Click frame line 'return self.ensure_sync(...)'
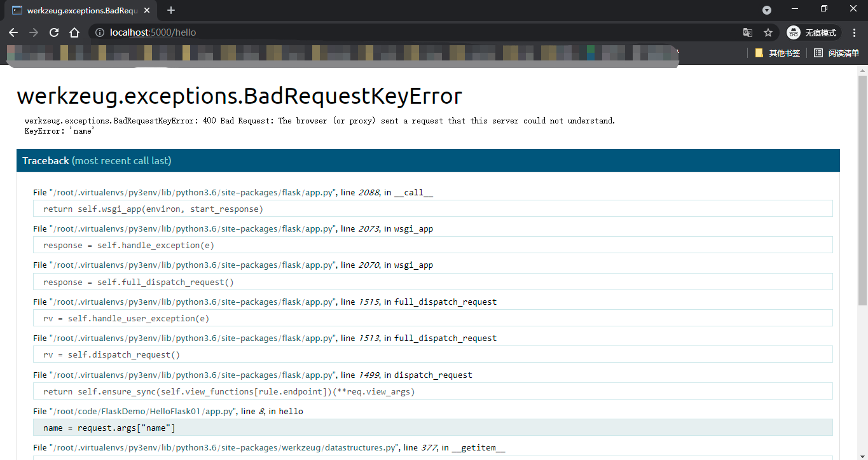Image resolution: width=868 pixels, height=460 pixels. coord(432,391)
